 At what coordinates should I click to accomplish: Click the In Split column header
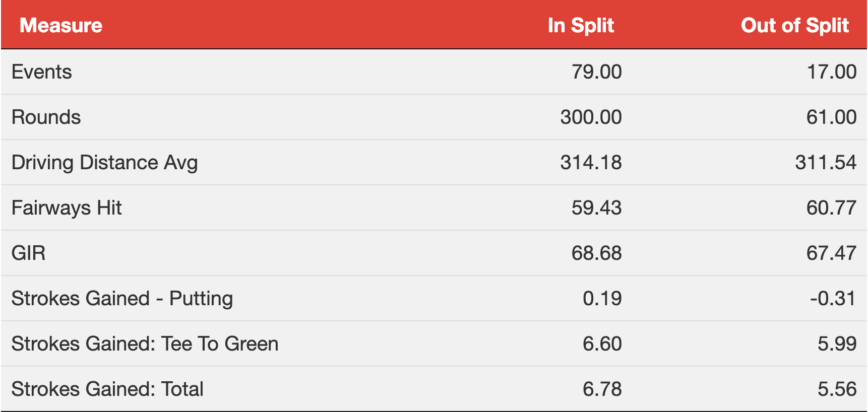click(x=581, y=26)
